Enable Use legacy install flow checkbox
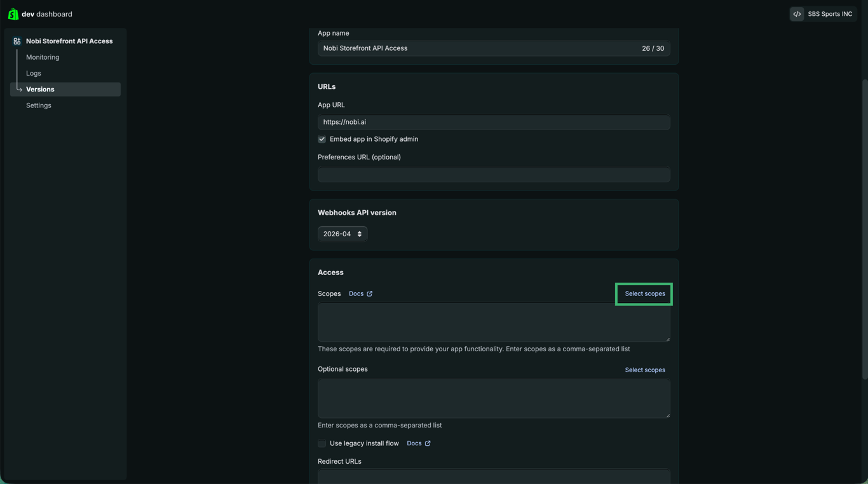868x484 pixels. [322, 443]
